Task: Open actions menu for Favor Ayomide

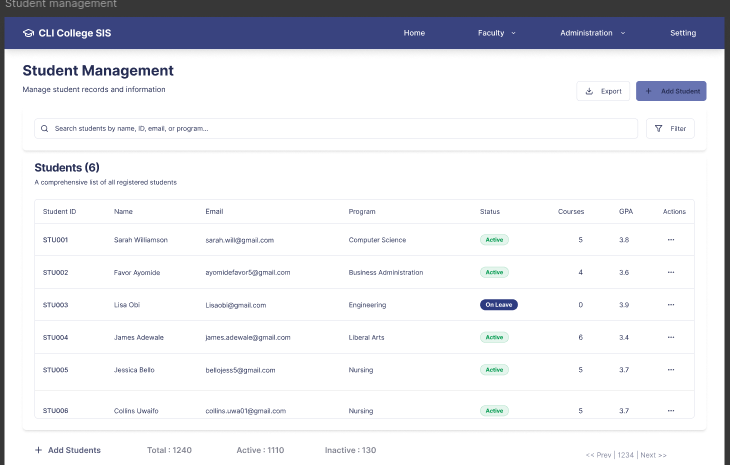Action: click(x=671, y=272)
